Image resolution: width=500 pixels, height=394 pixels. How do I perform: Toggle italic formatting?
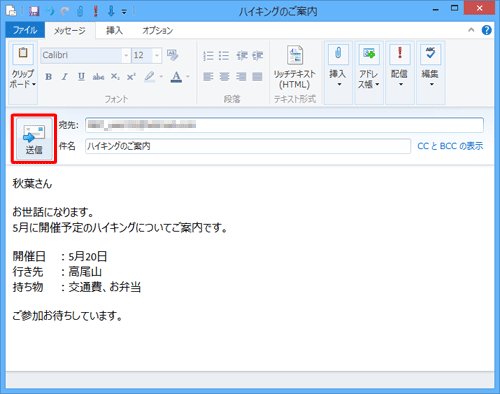click(x=65, y=77)
